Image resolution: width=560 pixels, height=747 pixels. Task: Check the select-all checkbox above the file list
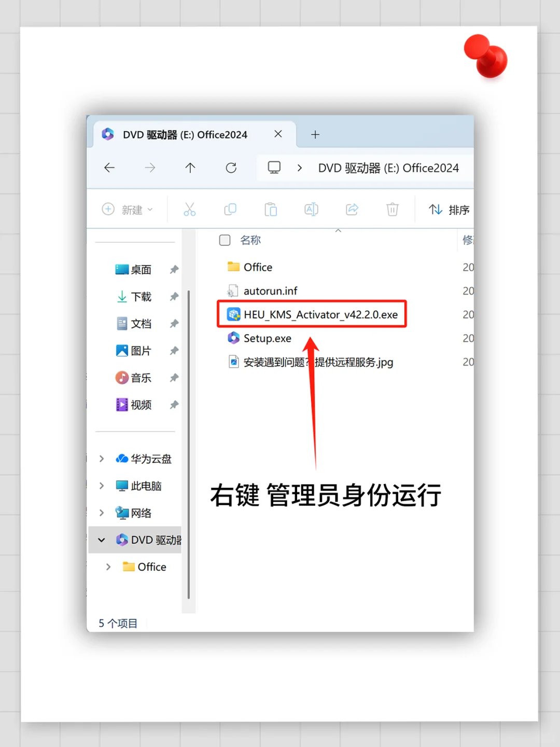coord(225,240)
